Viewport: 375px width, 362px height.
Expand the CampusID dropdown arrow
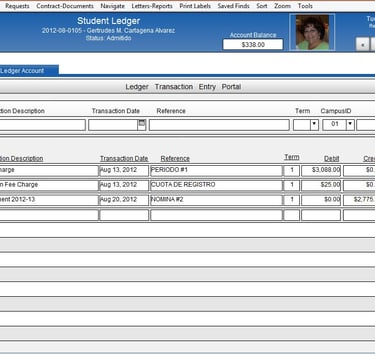pyautogui.click(x=350, y=125)
